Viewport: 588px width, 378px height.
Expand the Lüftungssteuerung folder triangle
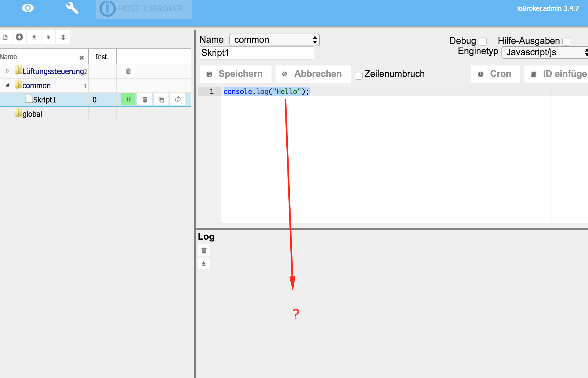[8, 71]
